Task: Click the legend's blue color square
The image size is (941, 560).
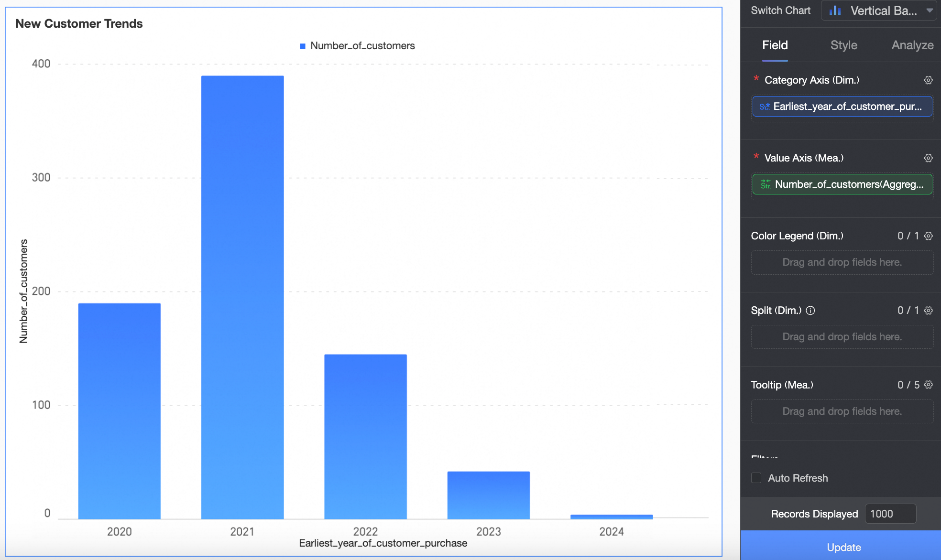Action: point(303,46)
